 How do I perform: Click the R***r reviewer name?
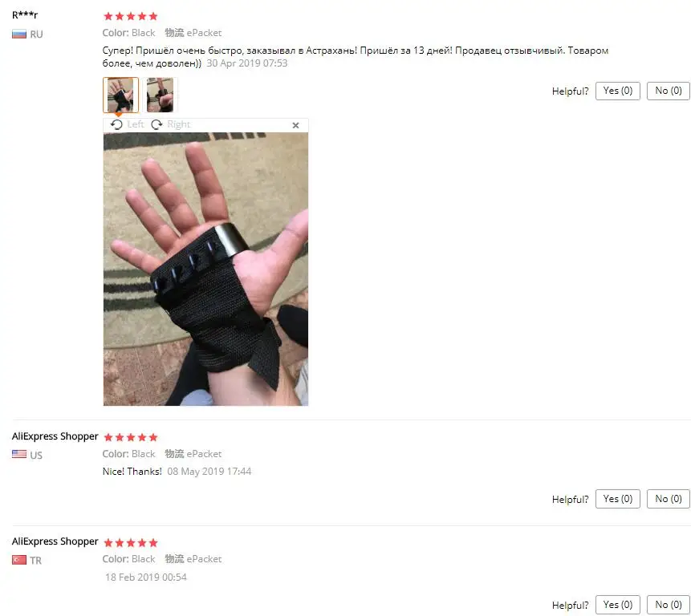coord(25,15)
